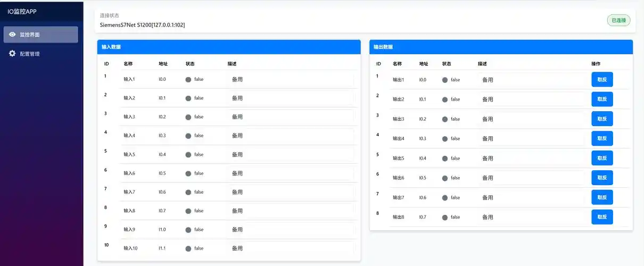Screen dimensions: 644x266
Task: Click the 输出数据 panel header
Action: click(501, 47)
